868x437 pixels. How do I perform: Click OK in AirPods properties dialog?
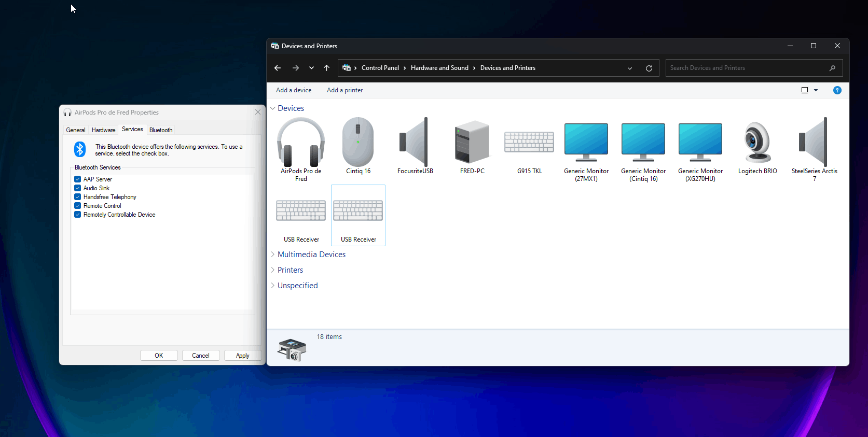[x=159, y=356]
